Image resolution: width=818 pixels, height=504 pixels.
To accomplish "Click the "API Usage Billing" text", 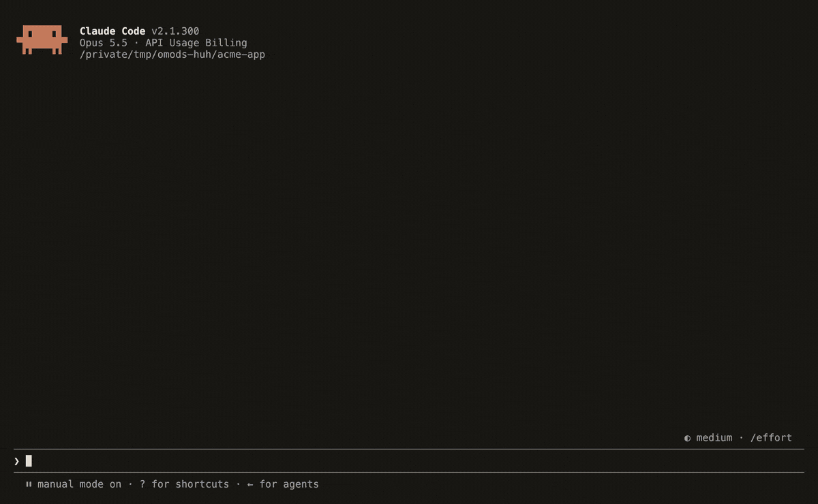I will pos(196,43).
